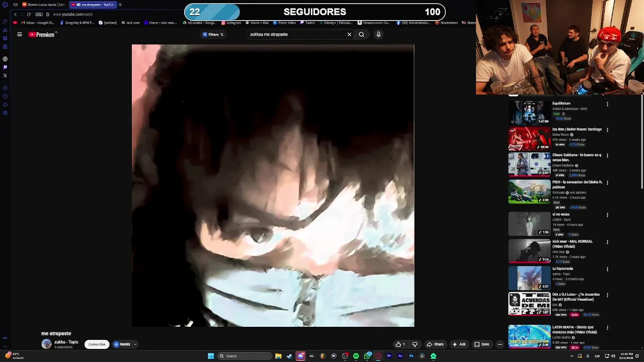Viewport: 644px width, 362px height.
Task: Go to YouTube Premium home logo
Action: click(42, 35)
